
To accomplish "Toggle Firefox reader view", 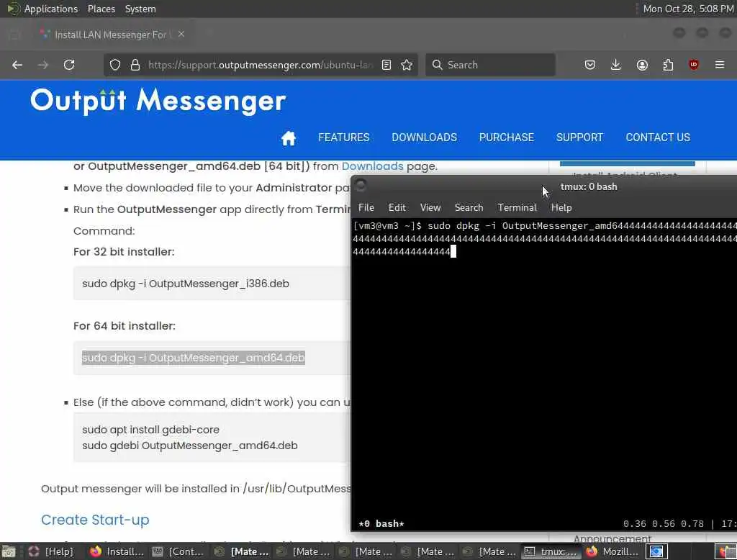I will point(386,65).
